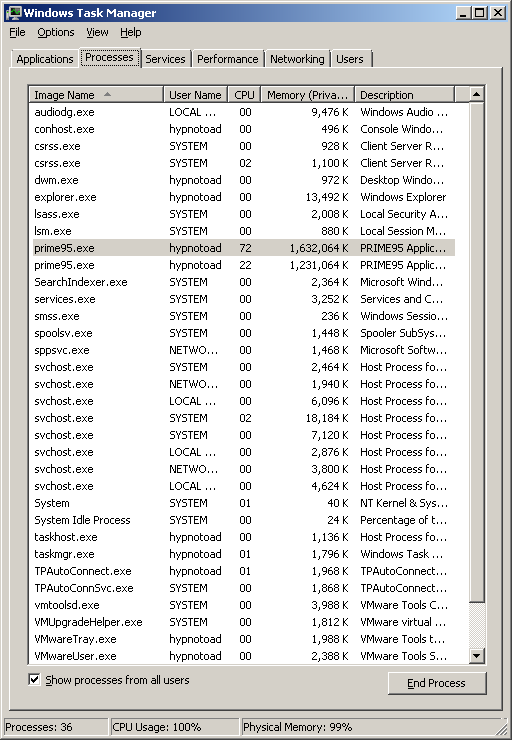The width and height of the screenshot is (512, 740).
Task: Click the Windows Explorer description cell
Action: click(x=403, y=197)
